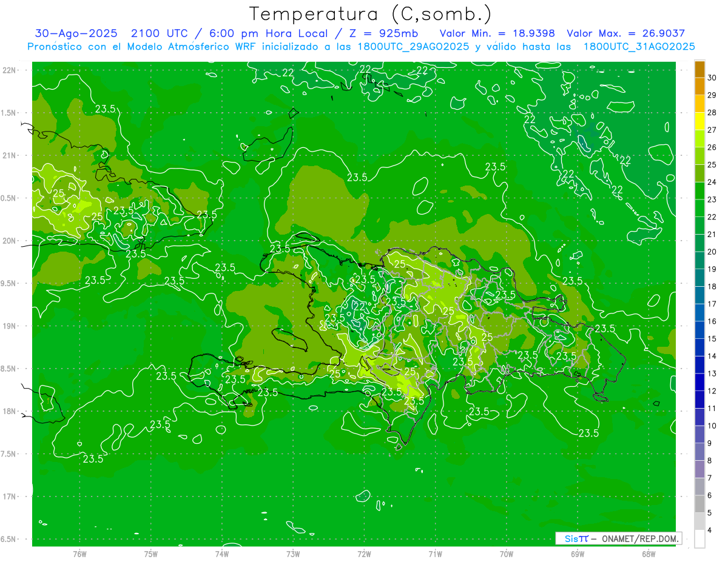Click the gray swatch between 5 and 6
This screenshot has width=728, height=562.
point(699,504)
